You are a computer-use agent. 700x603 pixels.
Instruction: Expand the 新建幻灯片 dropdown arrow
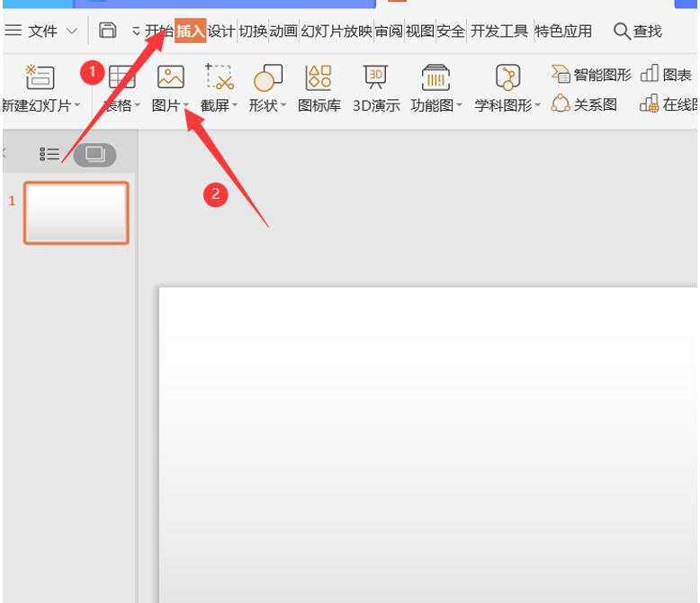point(77,105)
